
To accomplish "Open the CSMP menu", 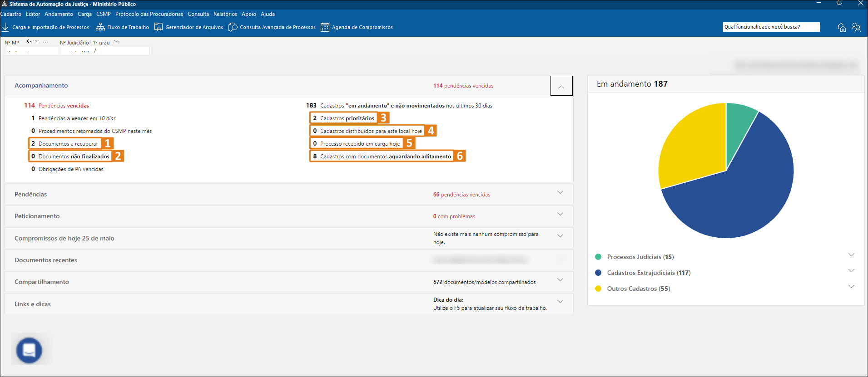I will click(104, 14).
